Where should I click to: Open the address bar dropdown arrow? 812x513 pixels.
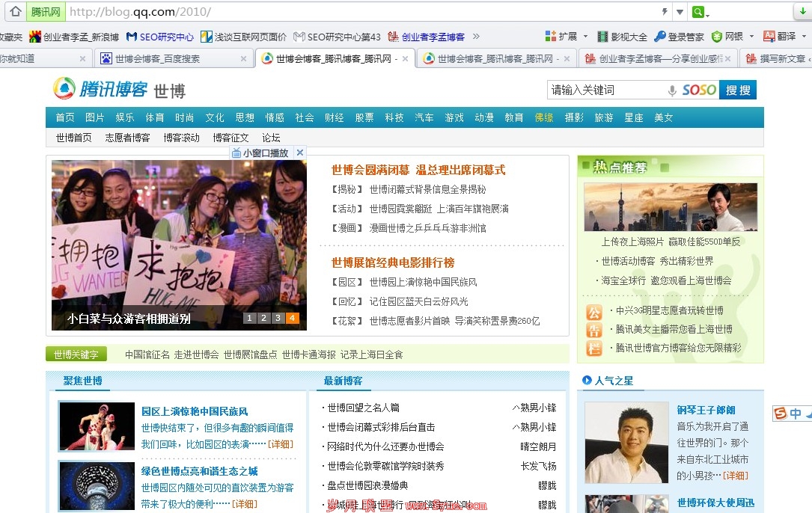pyautogui.click(x=680, y=12)
